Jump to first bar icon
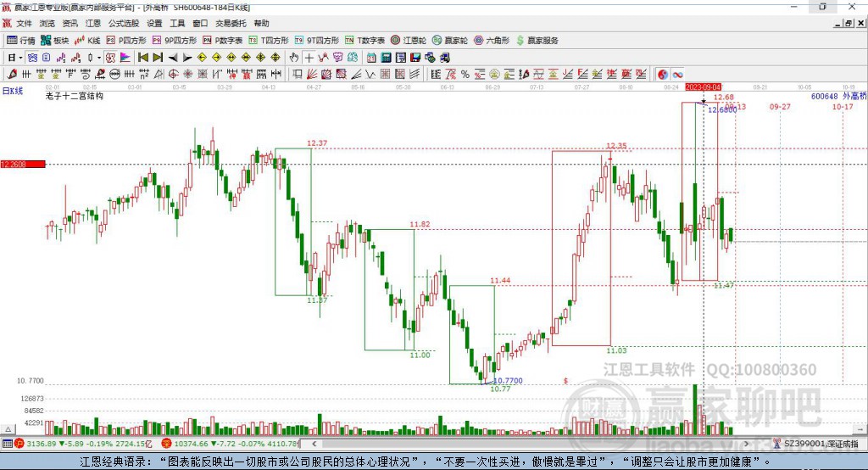Image resolution: width=868 pixels, height=470 pixels. pyautogui.click(x=142, y=58)
